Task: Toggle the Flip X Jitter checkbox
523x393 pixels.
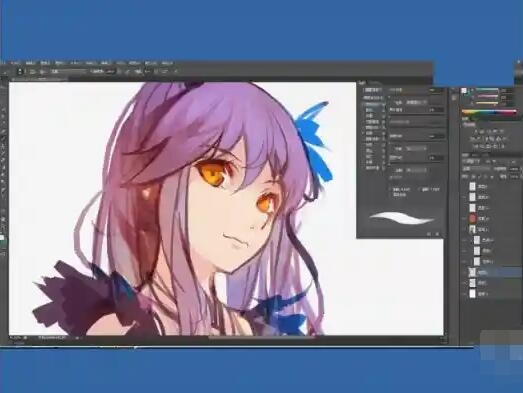Action: (x=391, y=189)
